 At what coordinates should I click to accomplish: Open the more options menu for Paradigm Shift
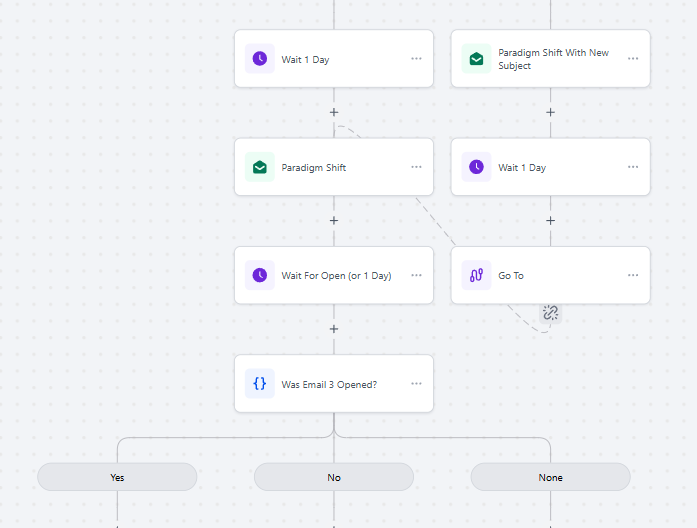coord(417,167)
